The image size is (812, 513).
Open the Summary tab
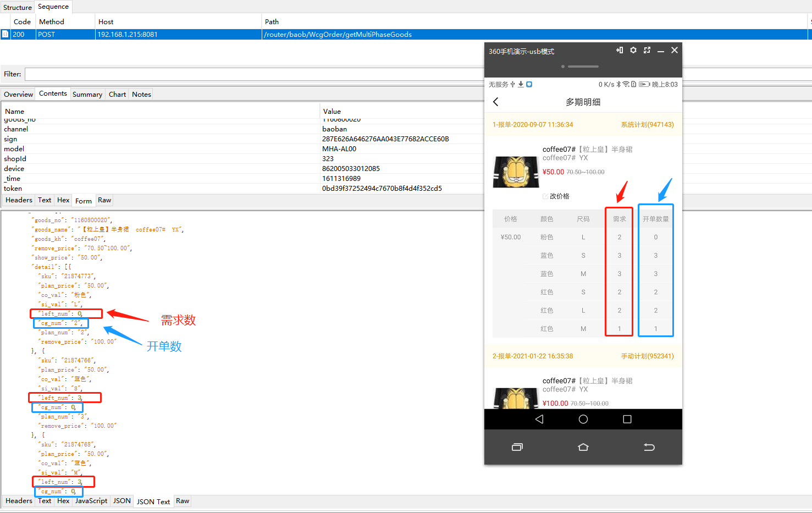point(87,94)
